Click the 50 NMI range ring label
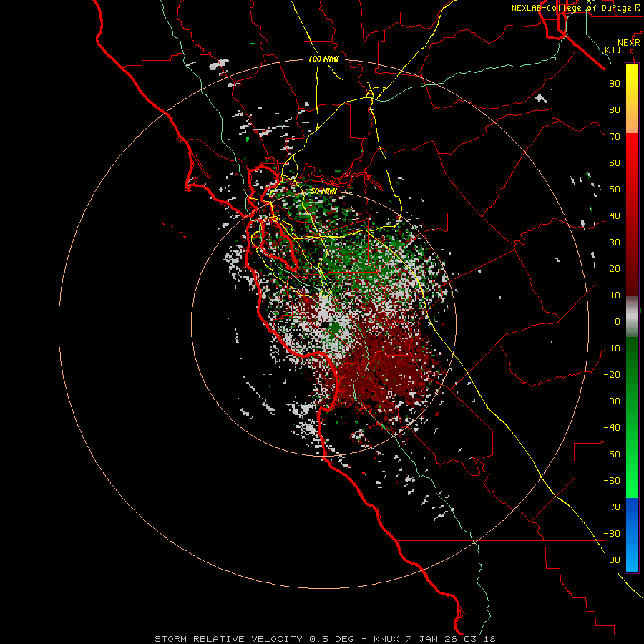 (323, 191)
